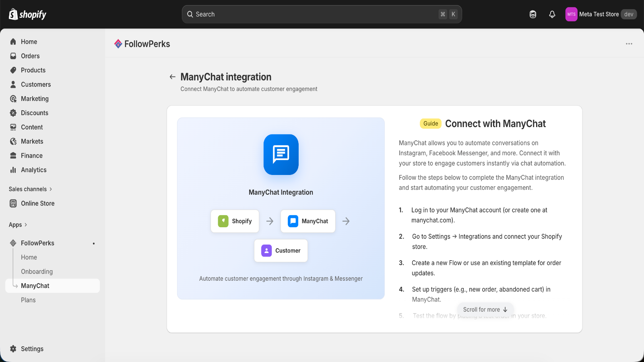This screenshot has height=362, width=644.
Task: Open the Sidekick assistant icon
Action: tap(533, 14)
